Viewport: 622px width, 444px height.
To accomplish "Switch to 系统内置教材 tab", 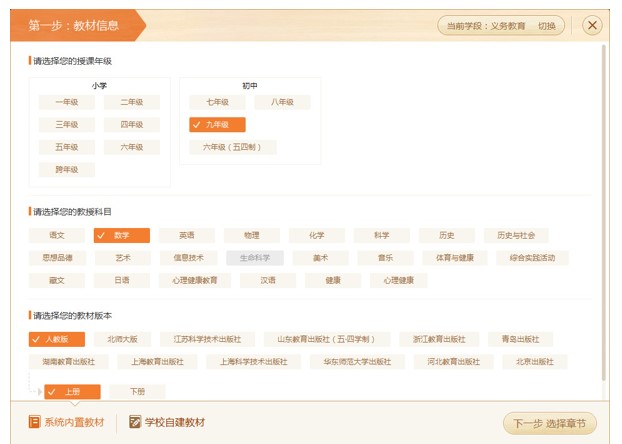I will coord(67,422).
